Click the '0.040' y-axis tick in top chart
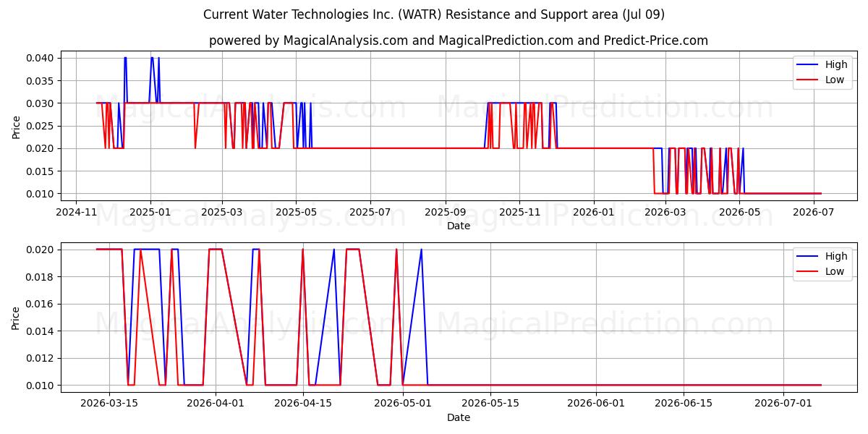This screenshot has height=434, width=868. (41, 58)
